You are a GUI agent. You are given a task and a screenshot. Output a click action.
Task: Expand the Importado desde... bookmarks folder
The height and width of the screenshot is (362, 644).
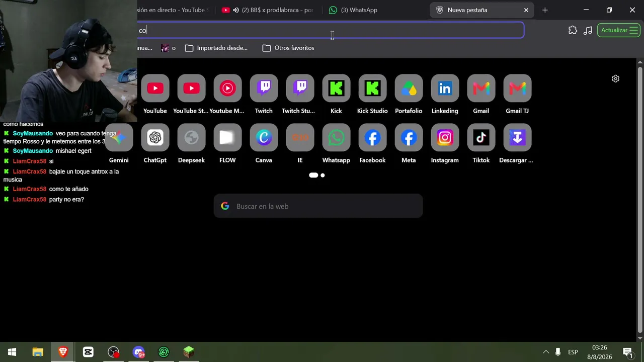point(216,48)
